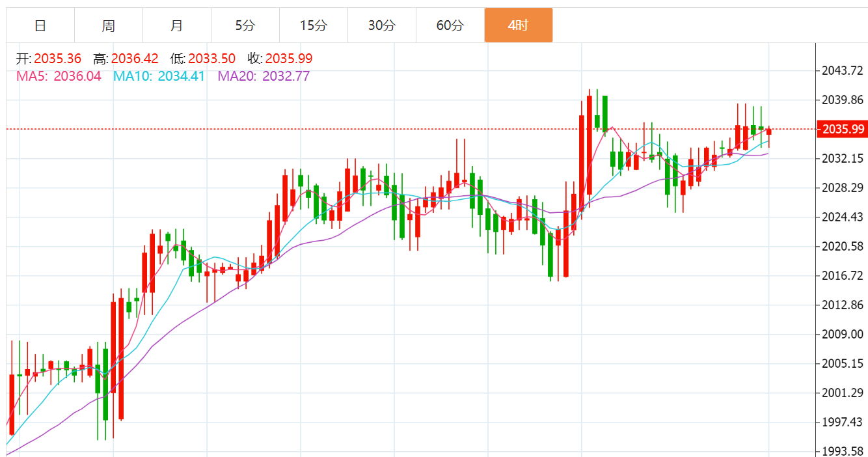Click the MA10: 2034.41 indicator label
This screenshot has width=868, height=457.
tap(159, 76)
